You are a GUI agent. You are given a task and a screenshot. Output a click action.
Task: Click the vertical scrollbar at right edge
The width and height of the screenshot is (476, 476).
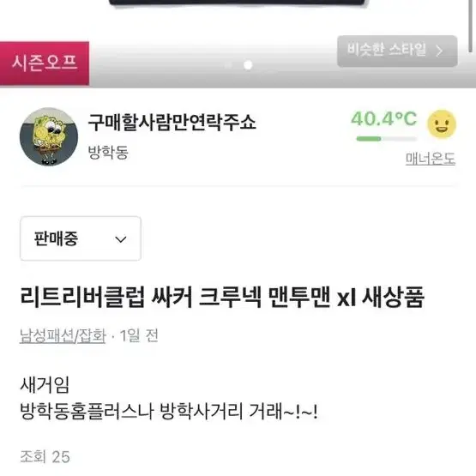click(x=470, y=26)
